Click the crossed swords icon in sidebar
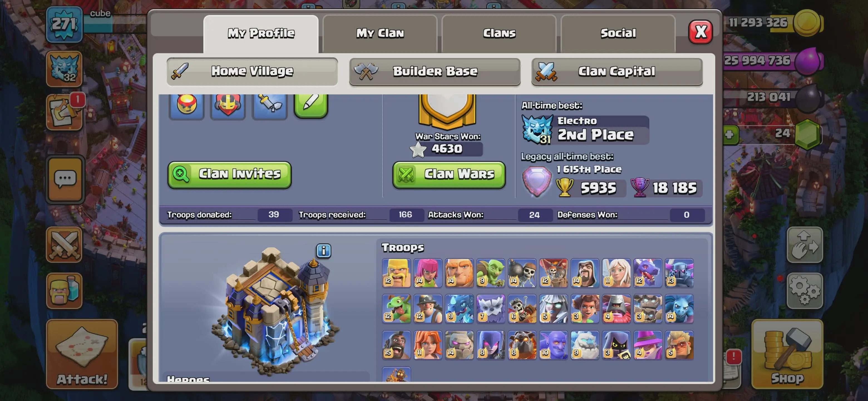Image resolution: width=868 pixels, height=401 pixels. (64, 244)
